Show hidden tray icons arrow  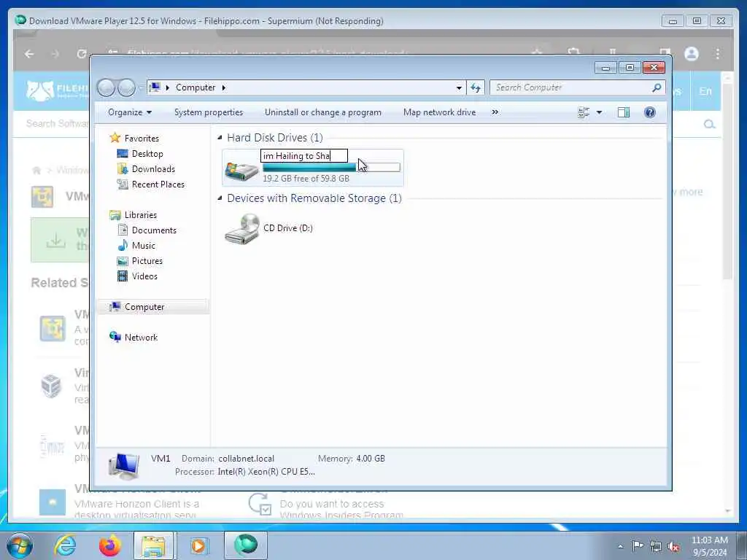tap(620, 547)
